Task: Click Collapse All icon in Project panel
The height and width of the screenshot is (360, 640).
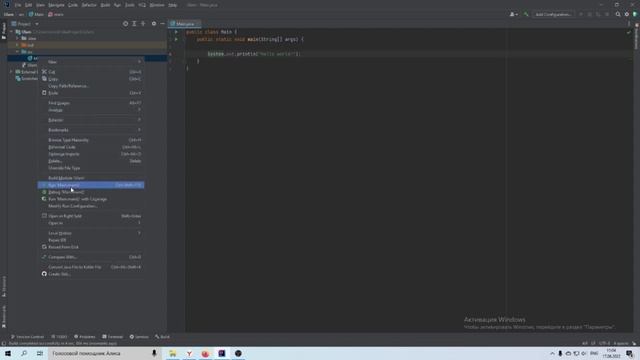Action: 143,24
